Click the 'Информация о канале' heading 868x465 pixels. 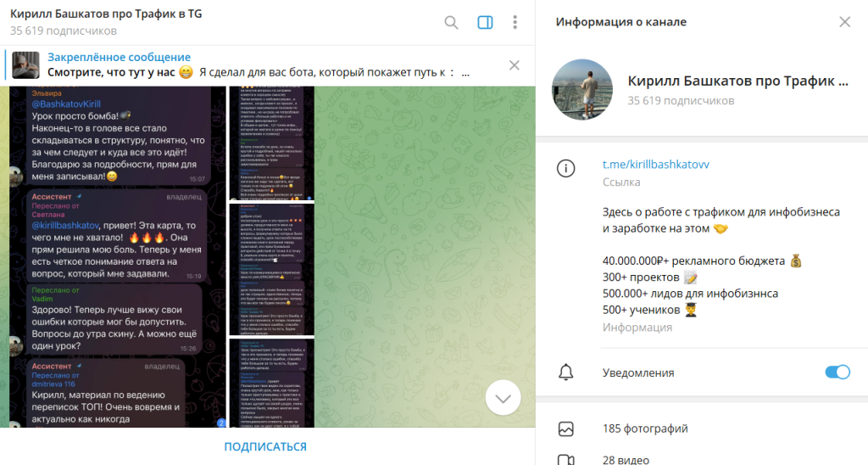click(621, 21)
